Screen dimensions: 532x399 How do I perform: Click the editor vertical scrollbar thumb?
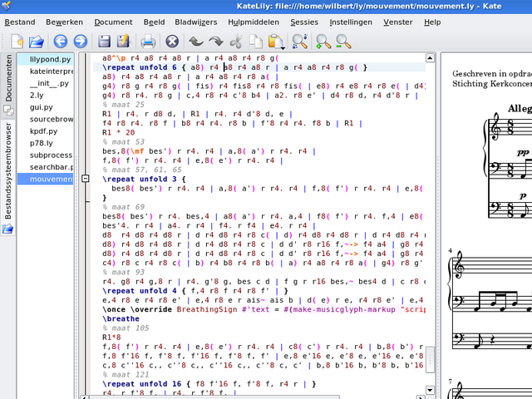pyautogui.click(x=430, y=360)
